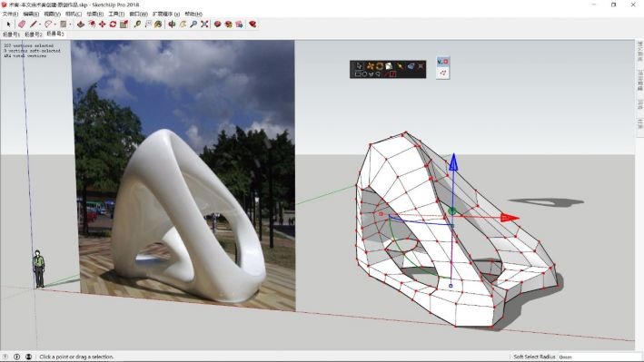Switch to the first scene tab
This screenshot has height=362, width=644.
click(11, 34)
